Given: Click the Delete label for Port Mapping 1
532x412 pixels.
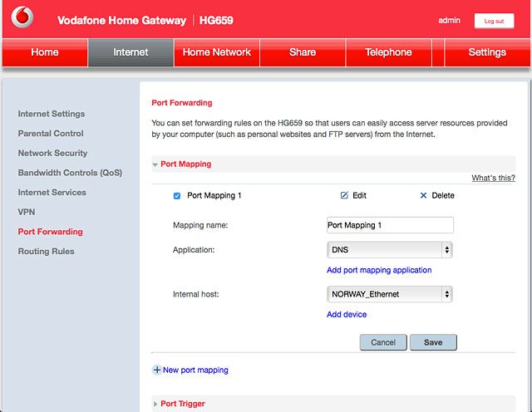Looking at the screenshot, I should click(443, 195).
